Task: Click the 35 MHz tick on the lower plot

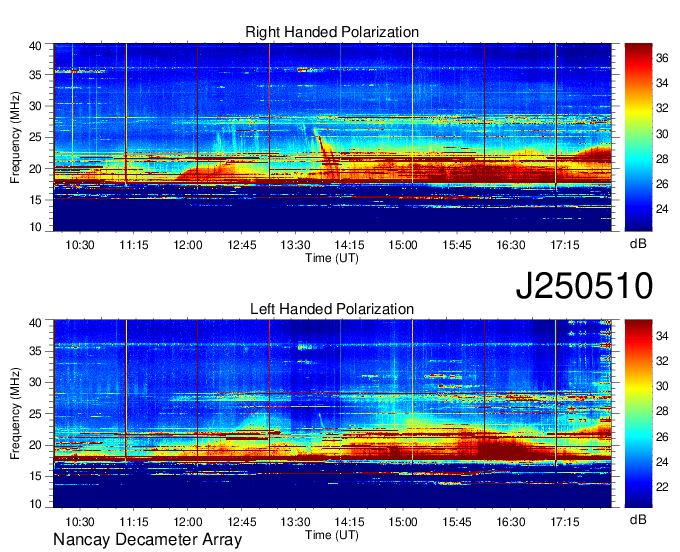Action: pos(35,351)
